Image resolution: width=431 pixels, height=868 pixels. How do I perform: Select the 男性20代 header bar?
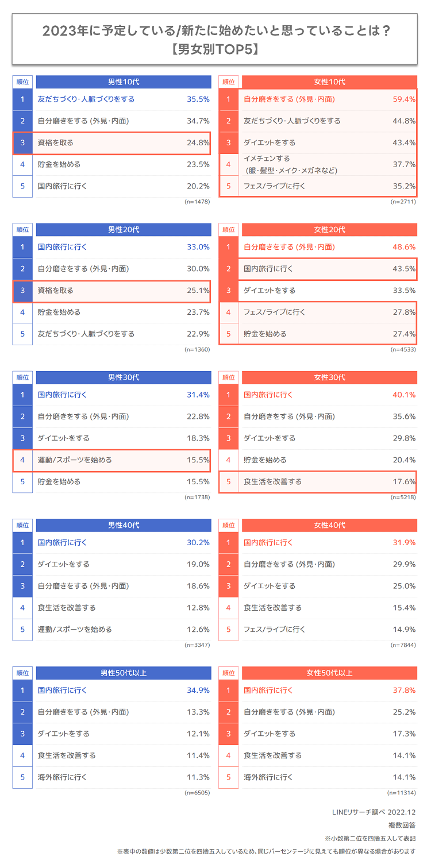(x=124, y=229)
